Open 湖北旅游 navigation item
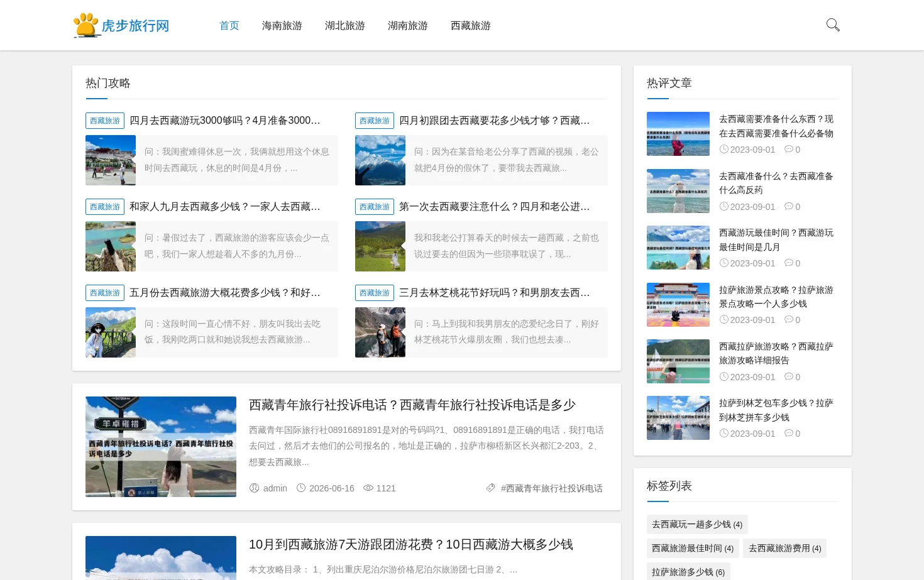 345,26
